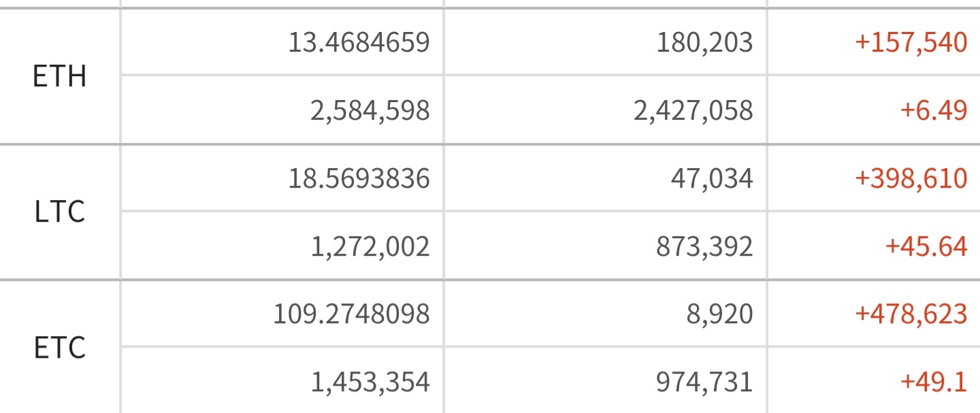Click the ETH profit +157,540

click(x=911, y=43)
